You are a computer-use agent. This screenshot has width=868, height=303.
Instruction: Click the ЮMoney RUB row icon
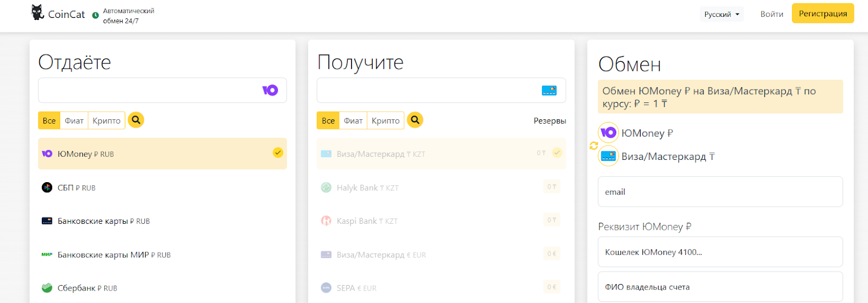point(47,154)
